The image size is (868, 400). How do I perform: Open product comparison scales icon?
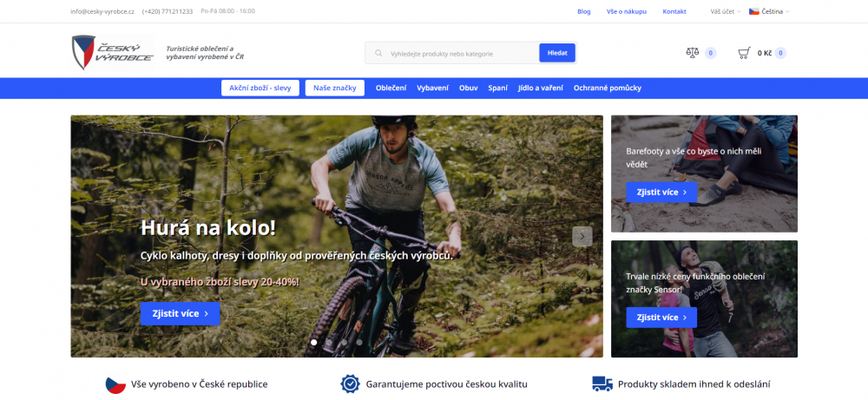(x=692, y=53)
